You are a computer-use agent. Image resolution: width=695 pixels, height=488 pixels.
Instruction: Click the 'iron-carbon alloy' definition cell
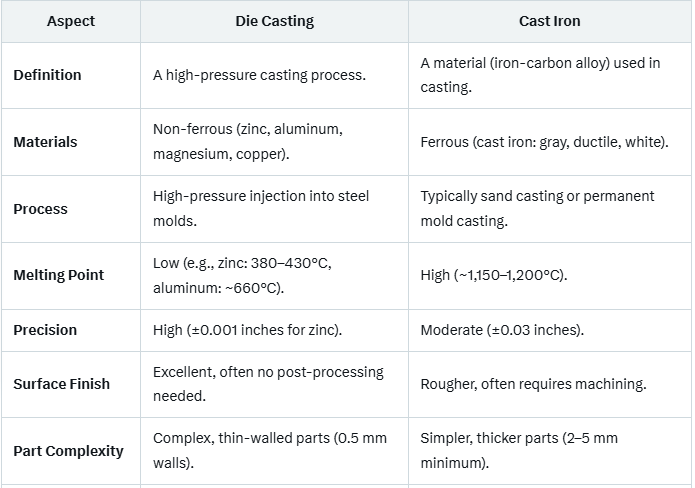[x=540, y=75]
